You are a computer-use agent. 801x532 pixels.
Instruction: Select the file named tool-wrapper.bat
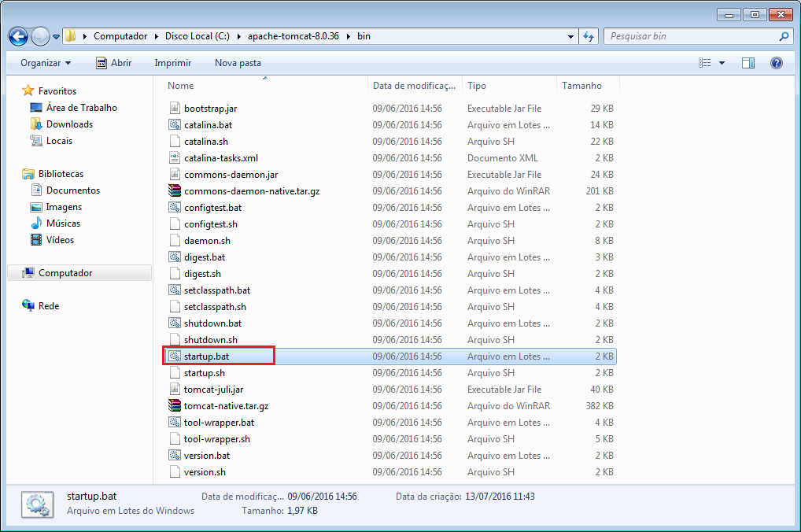point(220,423)
